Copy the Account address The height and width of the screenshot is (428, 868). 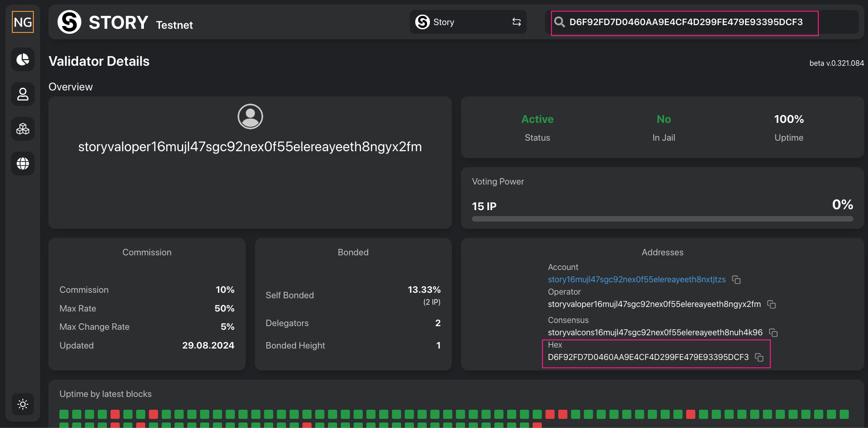coord(736,280)
